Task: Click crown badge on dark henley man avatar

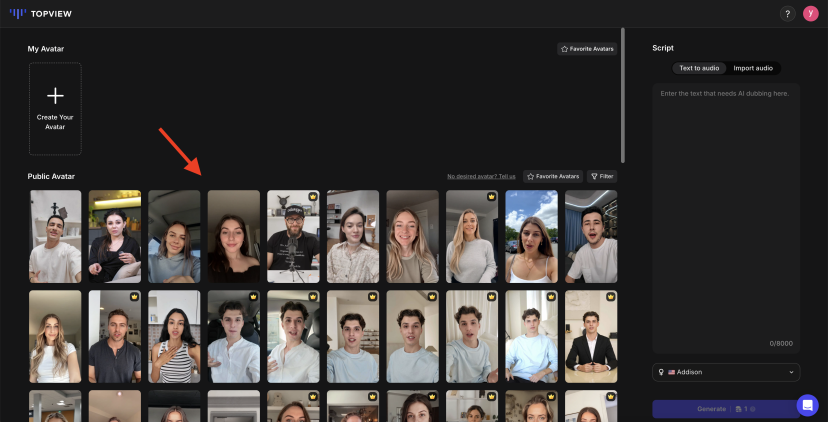Action: (135, 296)
